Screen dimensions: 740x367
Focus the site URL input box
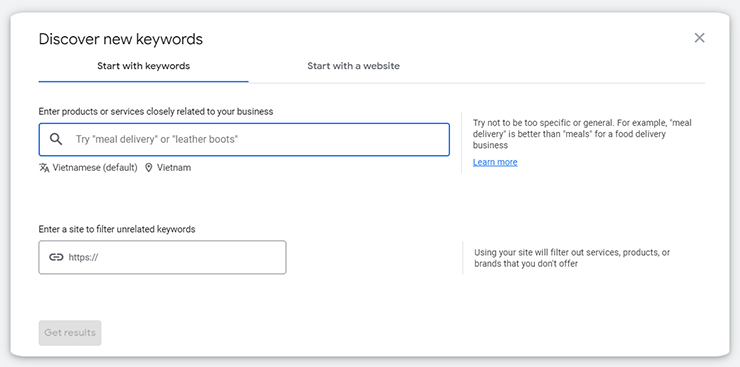[162, 257]
